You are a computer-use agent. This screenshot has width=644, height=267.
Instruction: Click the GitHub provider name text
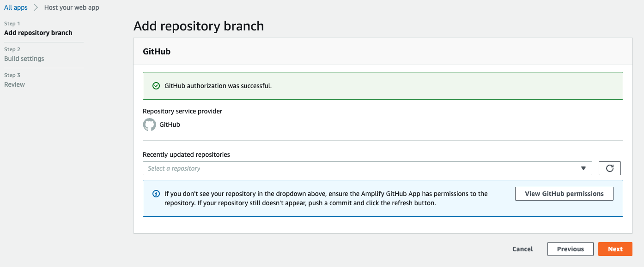[170, 125]
